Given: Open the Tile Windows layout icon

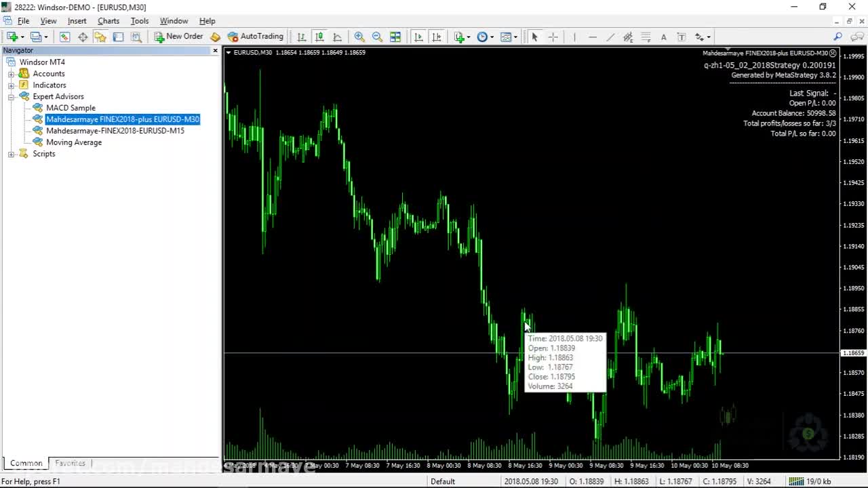Looking at the screenshot, I should [x=395, y=37].
